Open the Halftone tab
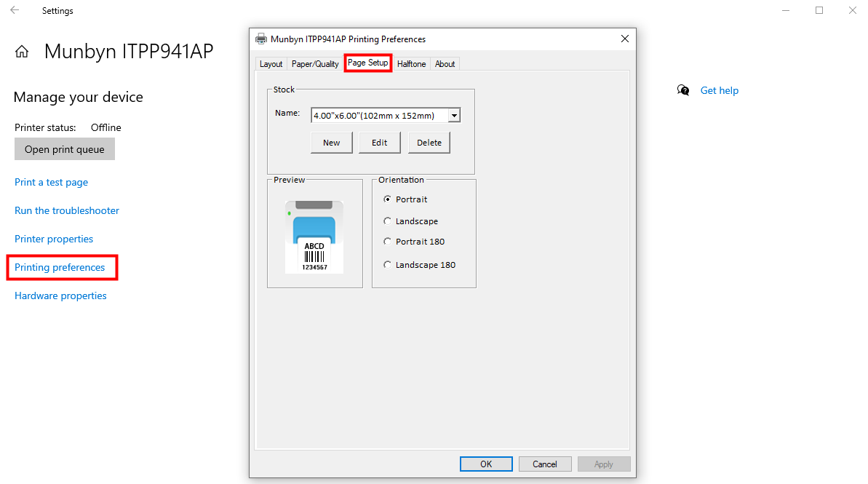The width and height of the screenshot is (868, 484). pos(411,64)
